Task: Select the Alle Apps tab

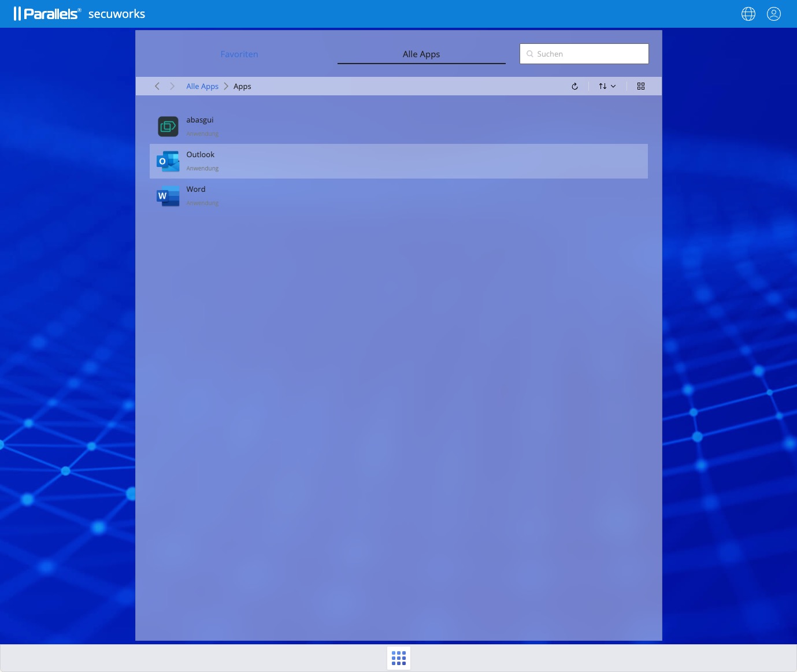Action: point(421,54)
